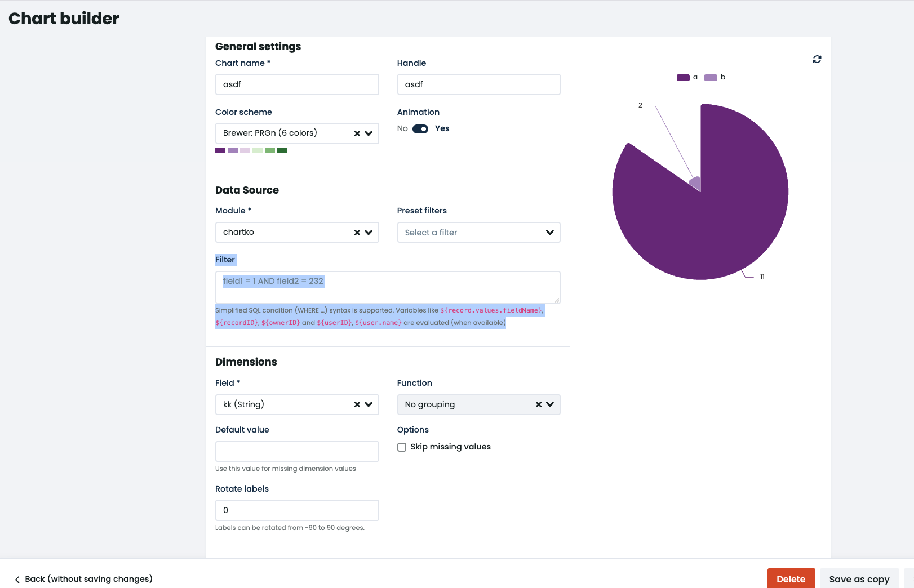This screenshot has height=588, width=914.
Task: Clear the kk (String) field selection
Action: point(357,404)
